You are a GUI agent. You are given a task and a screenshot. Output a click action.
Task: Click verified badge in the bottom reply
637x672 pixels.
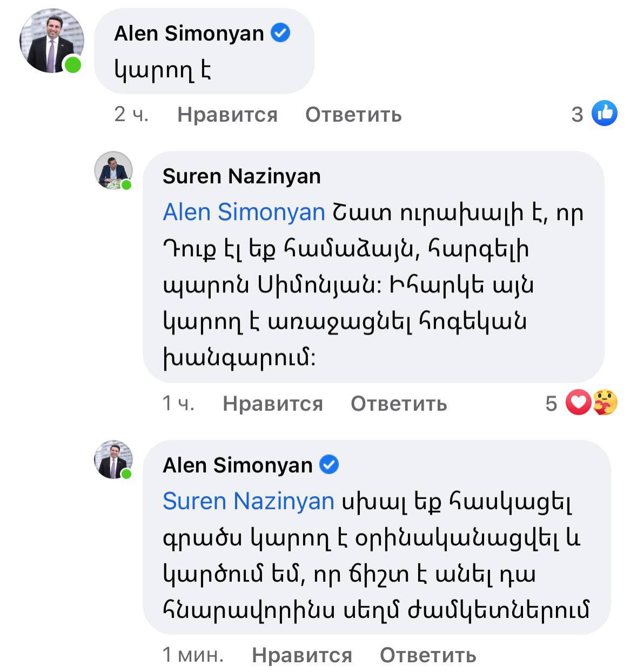[x=329, y=465]
